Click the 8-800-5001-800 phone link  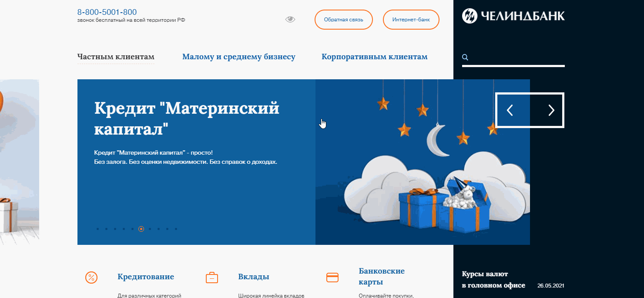[x=107, y=12]
